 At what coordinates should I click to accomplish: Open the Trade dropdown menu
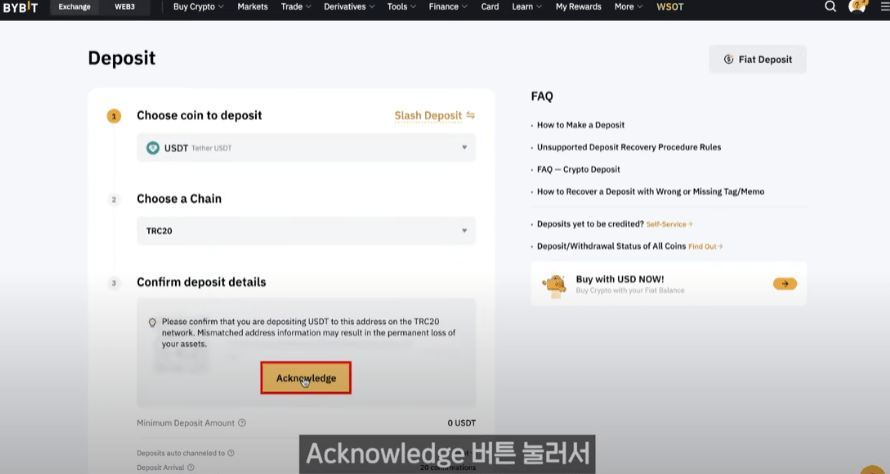[296, 7]
